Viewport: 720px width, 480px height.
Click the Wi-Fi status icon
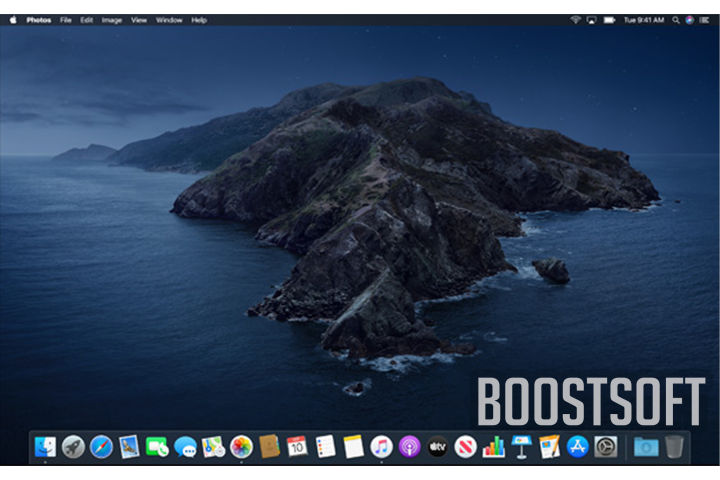575,20
